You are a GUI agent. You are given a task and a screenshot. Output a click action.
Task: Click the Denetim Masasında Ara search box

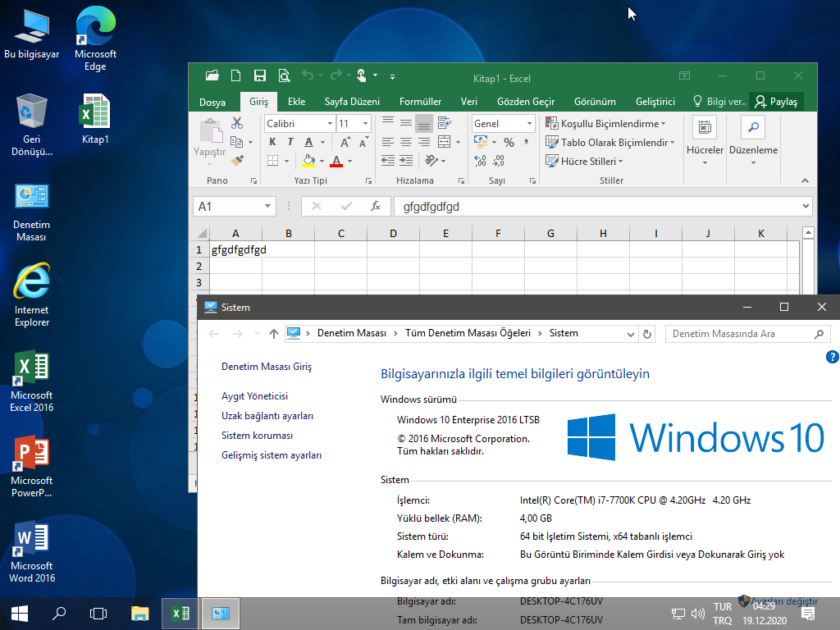pos(748,334)
